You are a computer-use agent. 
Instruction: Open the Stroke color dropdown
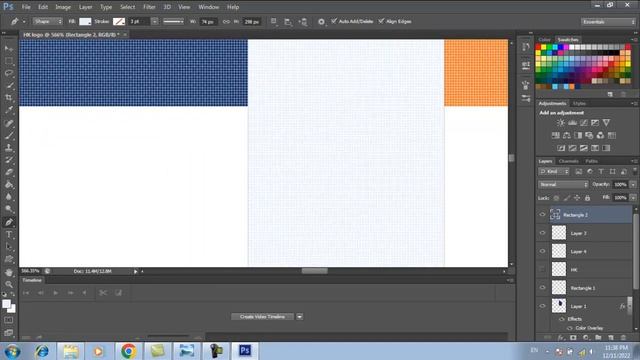pyautogui.click(x=119, y=22)
